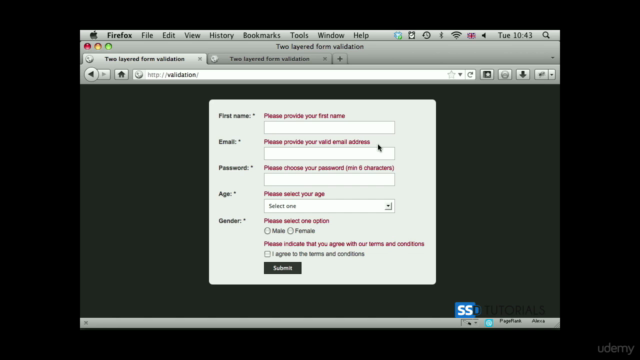Open Spotlight search magnifier icon

pos(546,35)
